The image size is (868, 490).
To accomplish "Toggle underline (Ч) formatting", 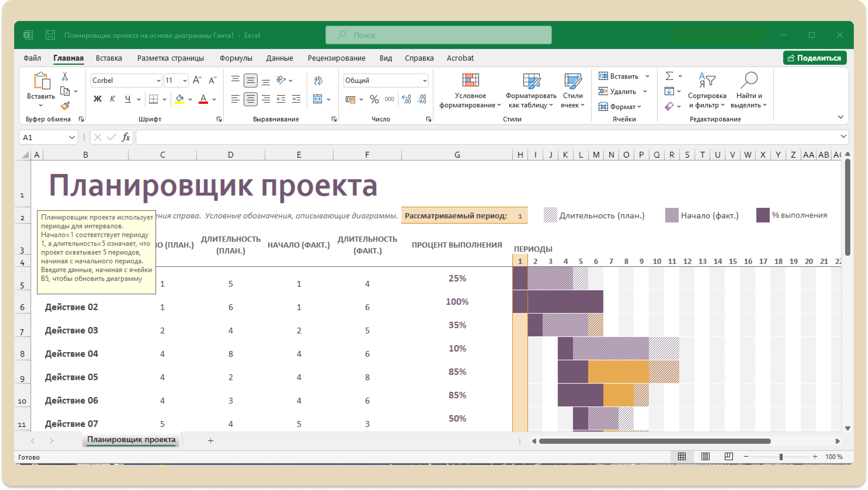I will pos(128,99).
